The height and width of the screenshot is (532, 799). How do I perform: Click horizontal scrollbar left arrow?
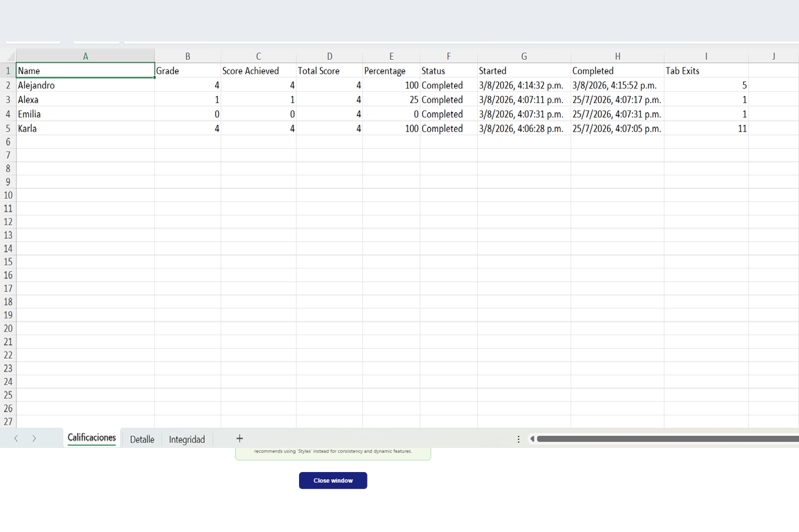click(x=532, y=439)
